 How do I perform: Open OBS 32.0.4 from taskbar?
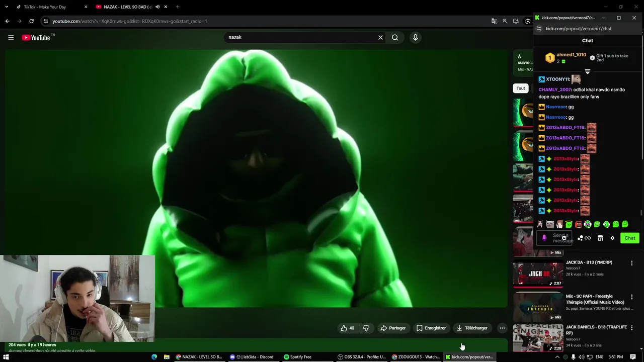pyautogui.click(x=362, y=357)
